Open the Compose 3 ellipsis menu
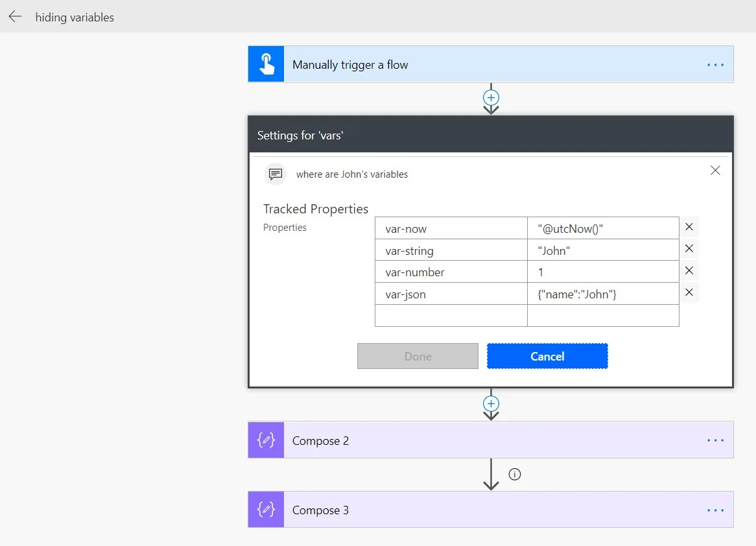Image resolution: width=756 pixels, height=546 pixels. point(715,510)
